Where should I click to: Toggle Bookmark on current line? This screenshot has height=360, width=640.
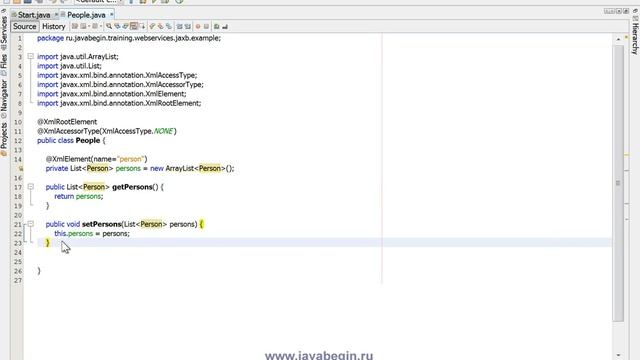[169, 26]
